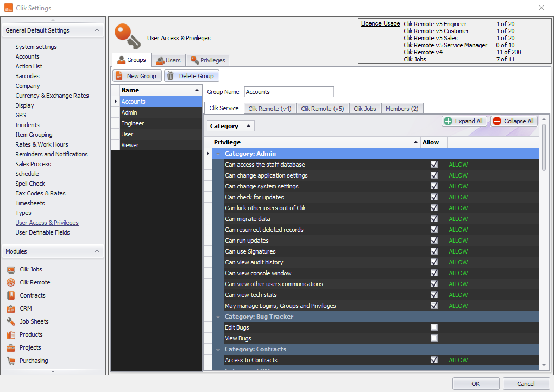Image resolution: width=554 pixels, height=392 pixels.
Task: Open the Clik Remote (v5) tab
Action: tap(323, 109)
